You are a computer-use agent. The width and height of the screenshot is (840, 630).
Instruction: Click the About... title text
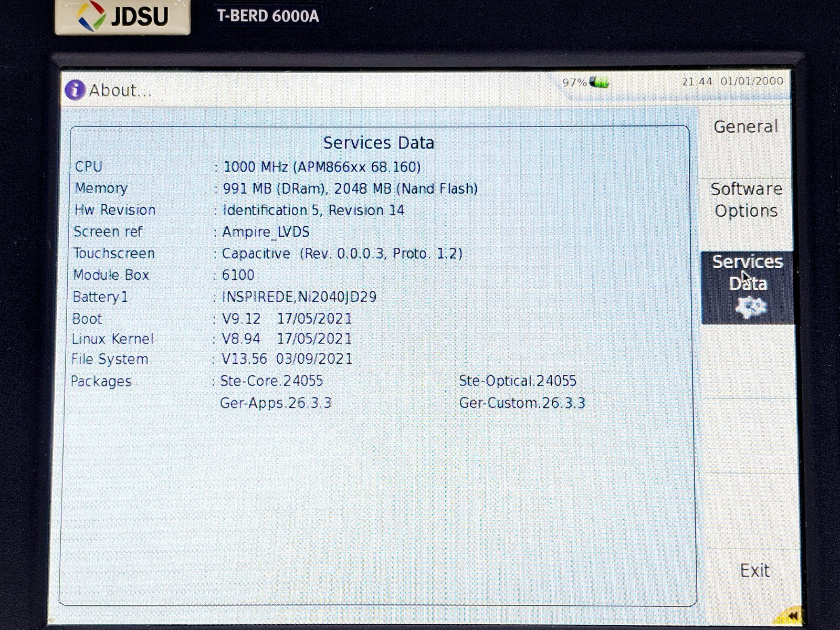pos(120,90)
